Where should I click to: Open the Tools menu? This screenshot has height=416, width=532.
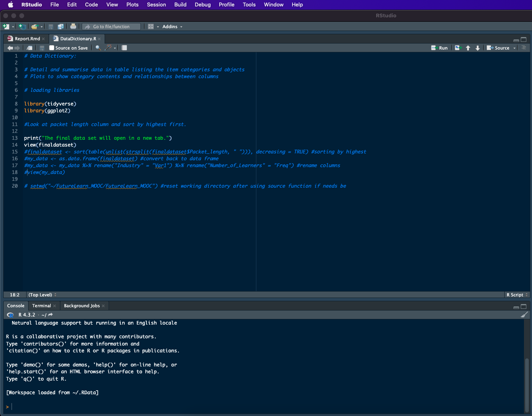click(x=249, y=4)
